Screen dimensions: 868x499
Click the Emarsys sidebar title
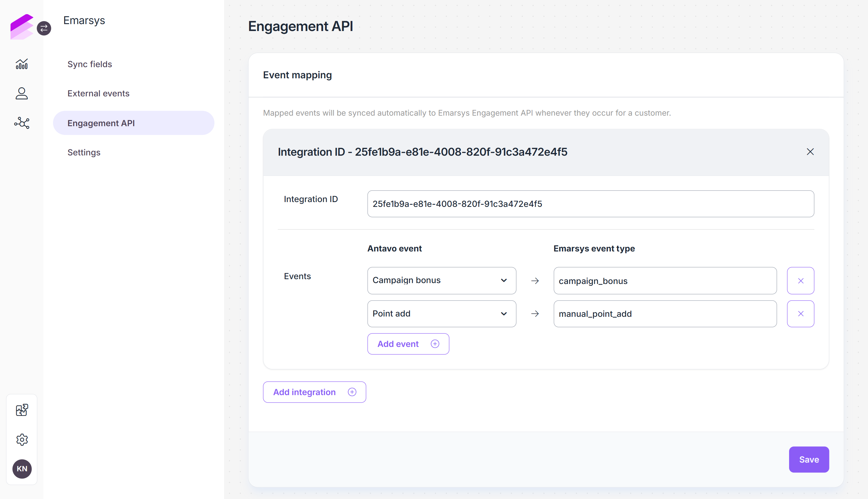tap(84, 20)
